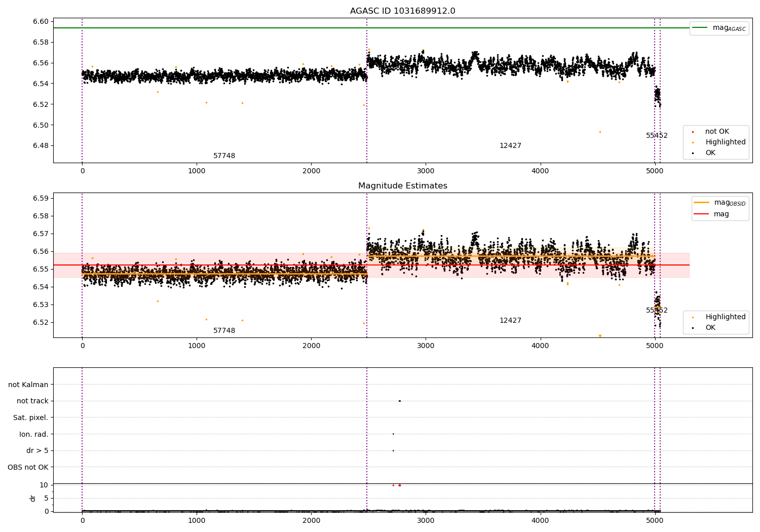This screenshot has width=760, height=532.
Task: Click the 'not track' axis label
Action: (32, 401)
